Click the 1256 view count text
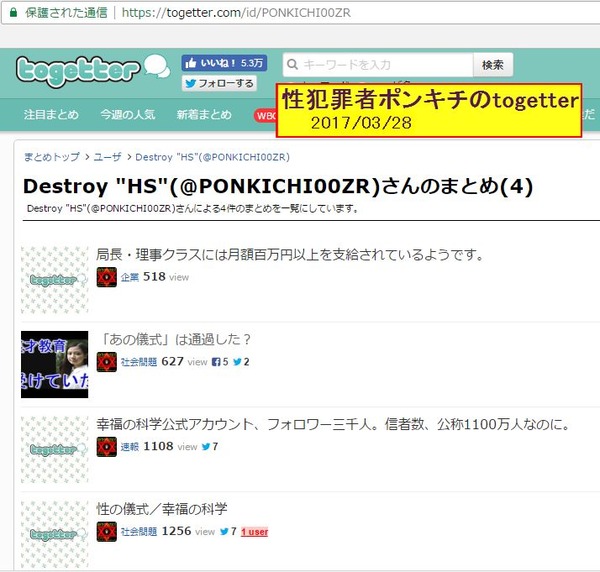Viewport: 600px width, 572px height. (x=188, y=531)
